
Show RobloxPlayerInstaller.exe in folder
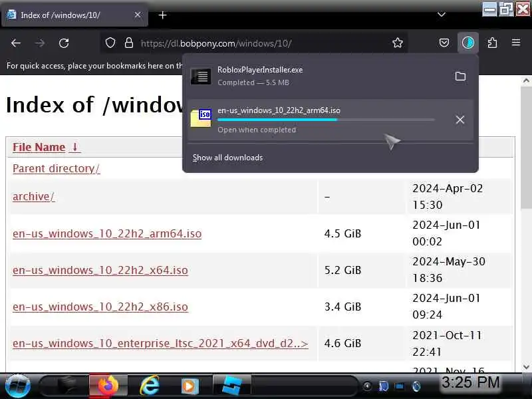tap(460, 76)
